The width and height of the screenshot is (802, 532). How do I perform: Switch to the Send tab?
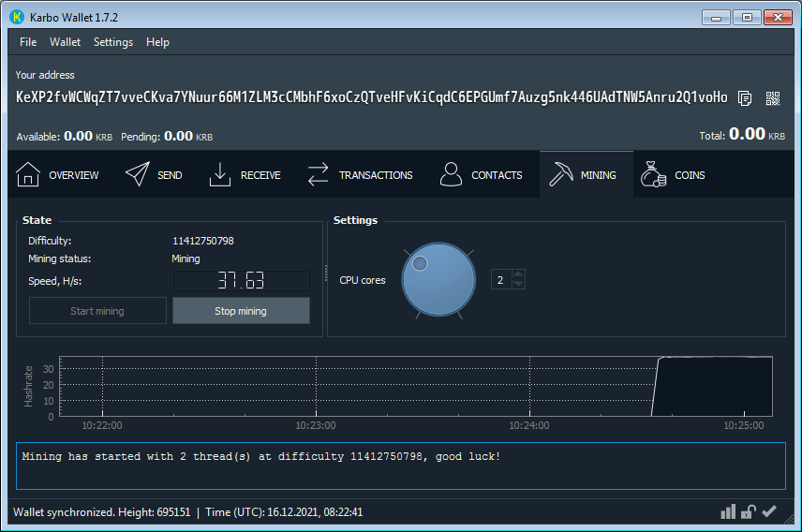tap(154, 175)
